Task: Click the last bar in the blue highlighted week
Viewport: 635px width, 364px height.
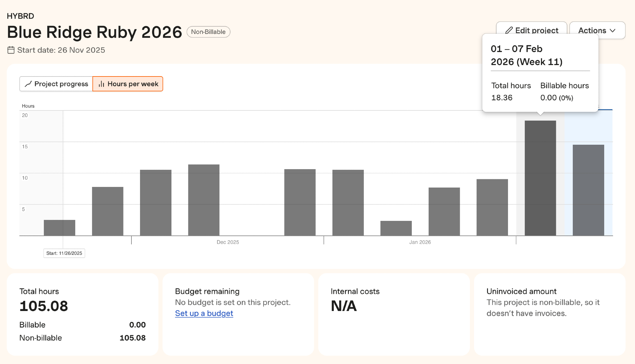Action: tap(588, 190)
